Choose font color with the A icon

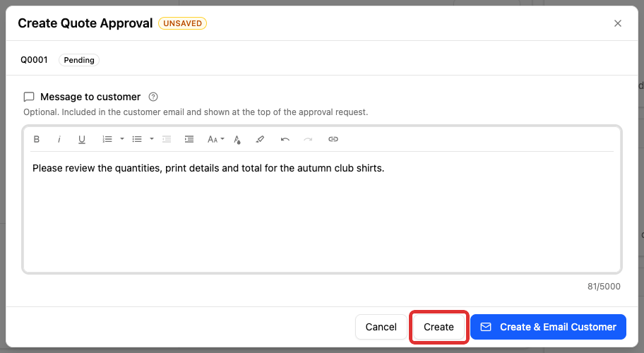[237, 140]
